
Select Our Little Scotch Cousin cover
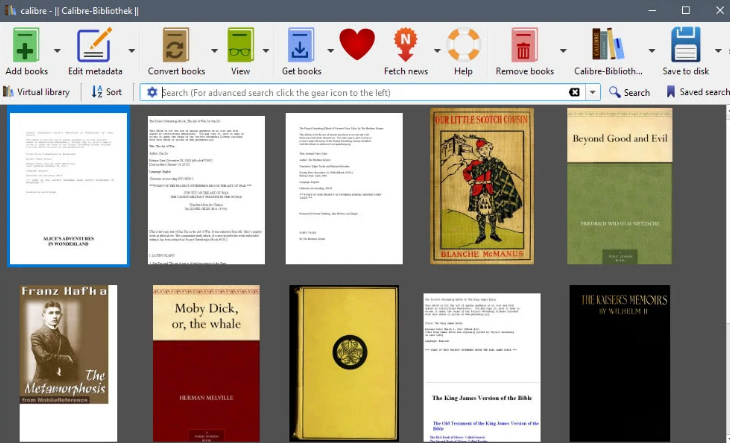482,186
